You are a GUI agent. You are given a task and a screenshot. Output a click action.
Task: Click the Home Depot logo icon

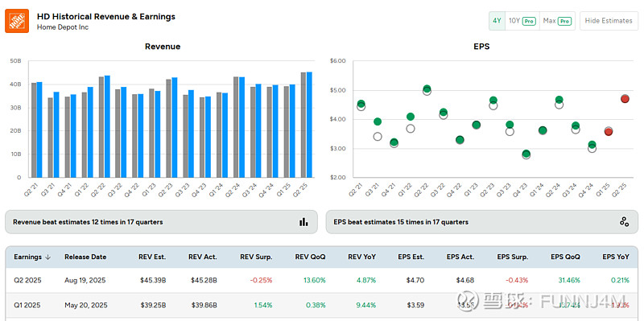pos(17,21)
